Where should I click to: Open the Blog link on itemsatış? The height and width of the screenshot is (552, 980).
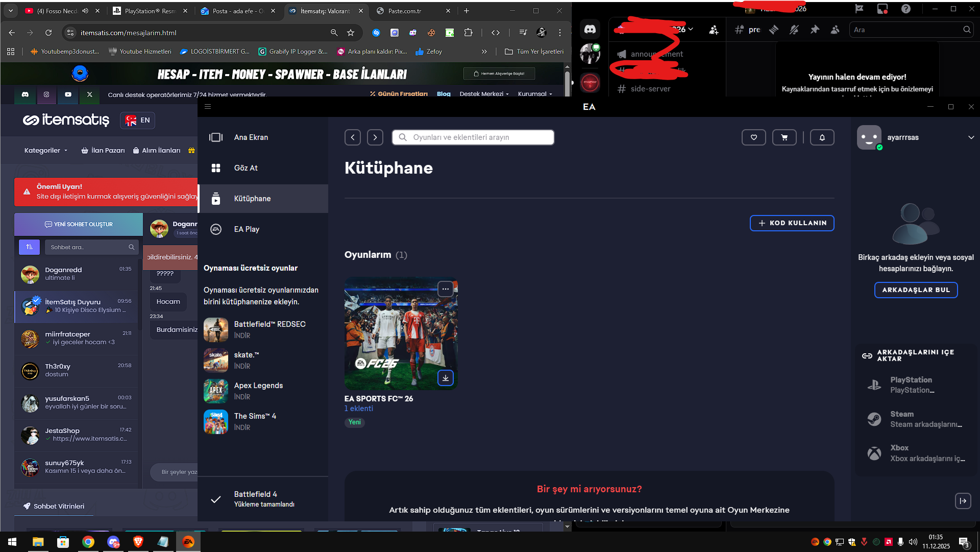click(444, 94)
